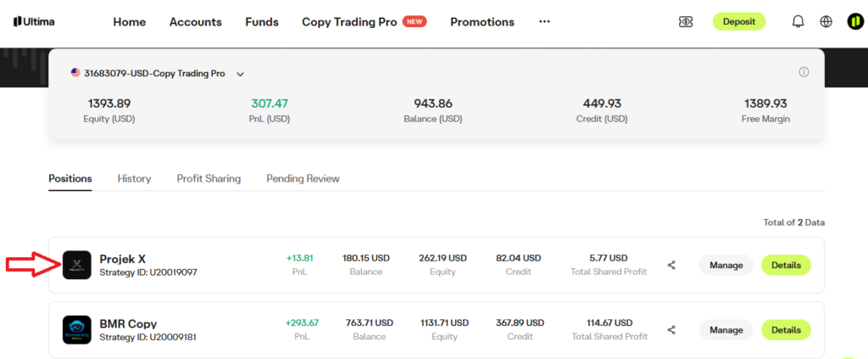Share the Projek X strategy
The width and height of the screenshot is (868, 359).
(671, 266)
